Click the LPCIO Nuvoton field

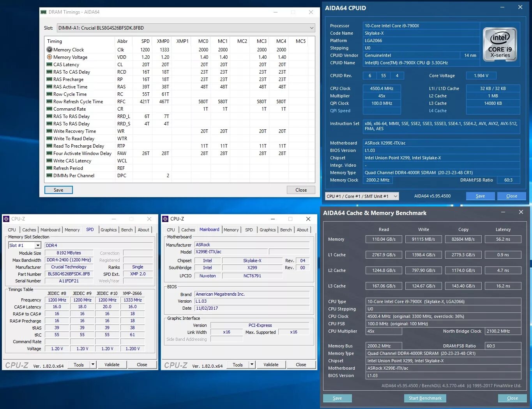point(208,276)
